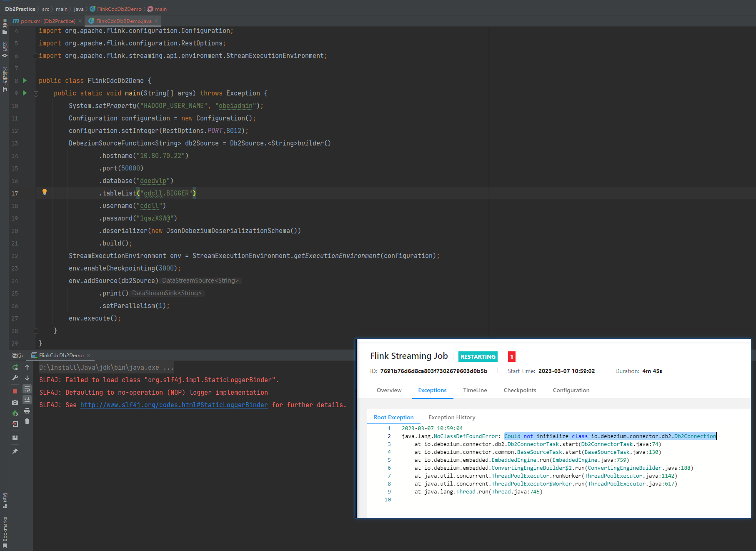Select Root Exception sub-tab
Viewport: 756px width, 551px height.
pos(393,417)
